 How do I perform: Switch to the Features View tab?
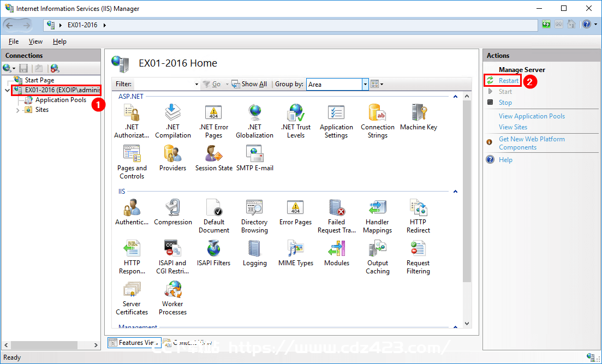coord(134,343)
